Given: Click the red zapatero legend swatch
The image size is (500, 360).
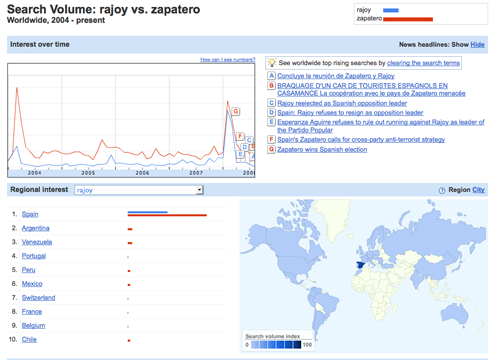Looking at the screenshot, I should point(408,19).
